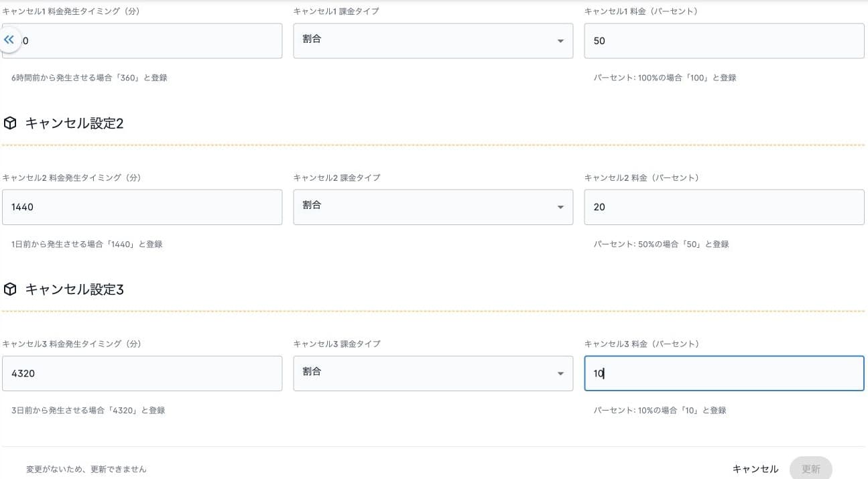Click the キャンセル設定2 heading text
868x479 pixels.
pyautogui.click(x=74, y=123)
